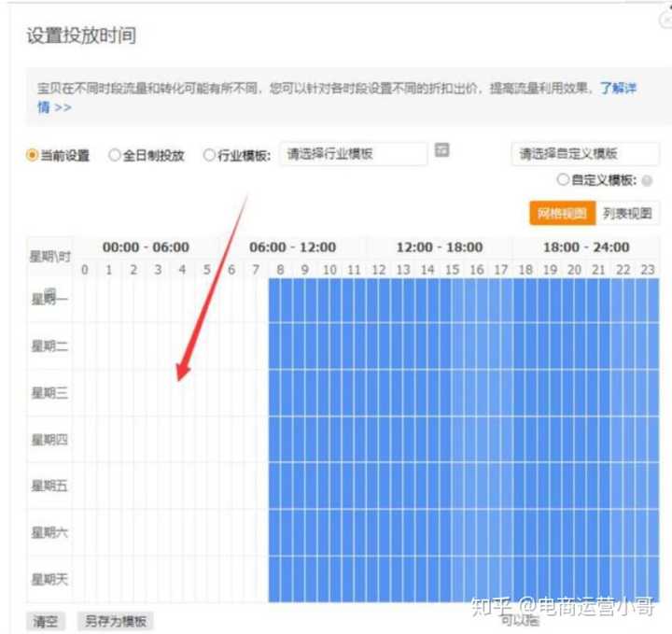
Task: Select the 自定义模板 radio button
Action: click(563, 180)
